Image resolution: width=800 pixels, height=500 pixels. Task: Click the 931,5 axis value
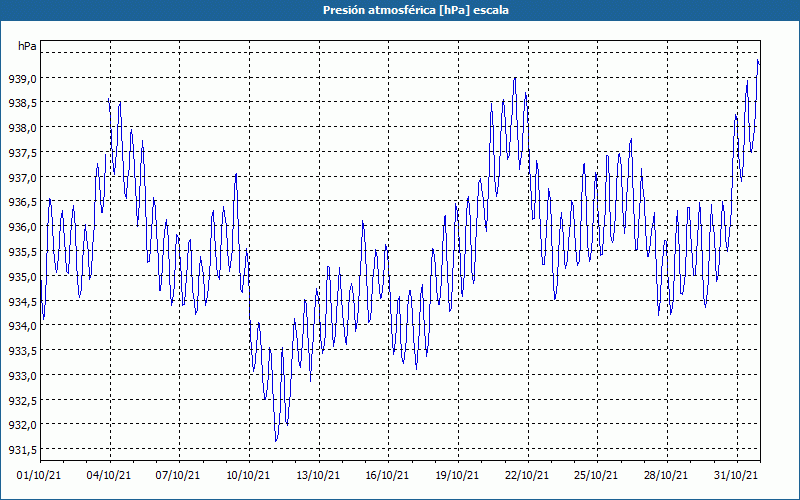(22, 449)
